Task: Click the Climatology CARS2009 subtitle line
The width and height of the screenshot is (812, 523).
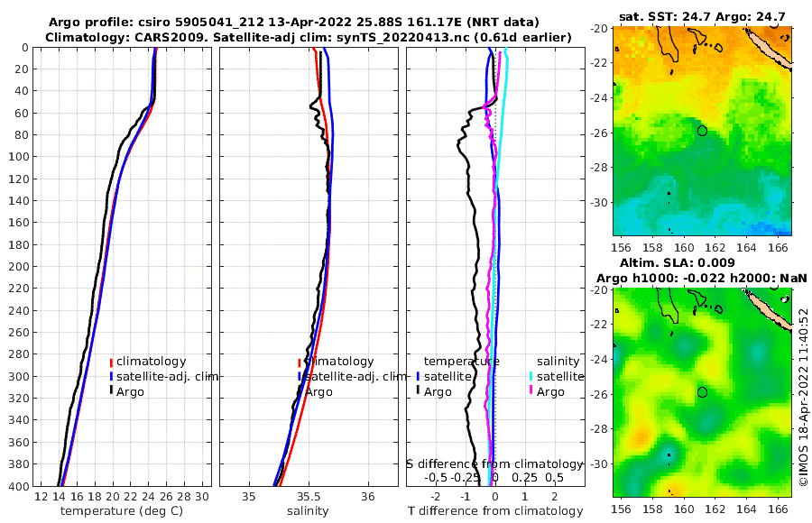Action: coord(309,37)
